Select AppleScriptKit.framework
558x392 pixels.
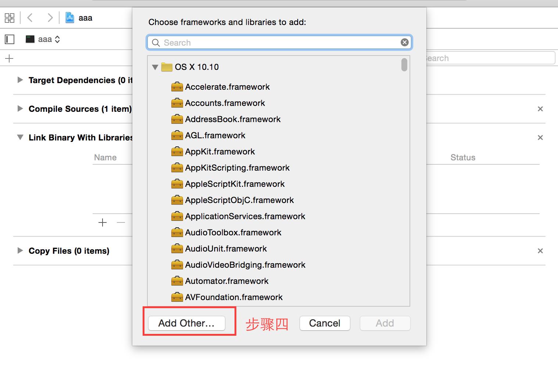click(235, 184)
